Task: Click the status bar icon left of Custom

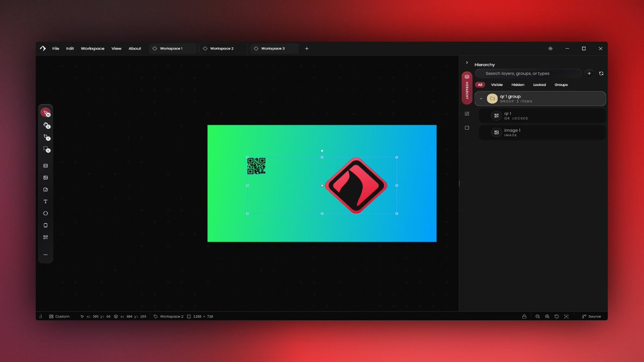Action: [40, 316]
